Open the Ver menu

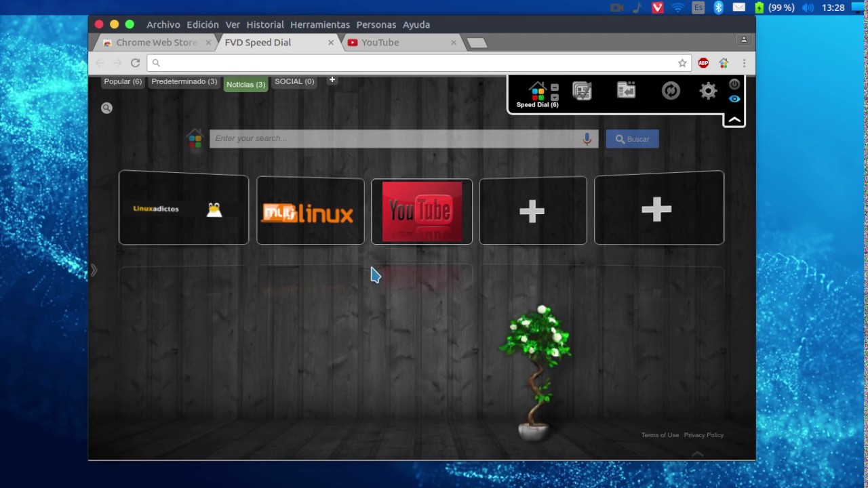click(233, 24)
